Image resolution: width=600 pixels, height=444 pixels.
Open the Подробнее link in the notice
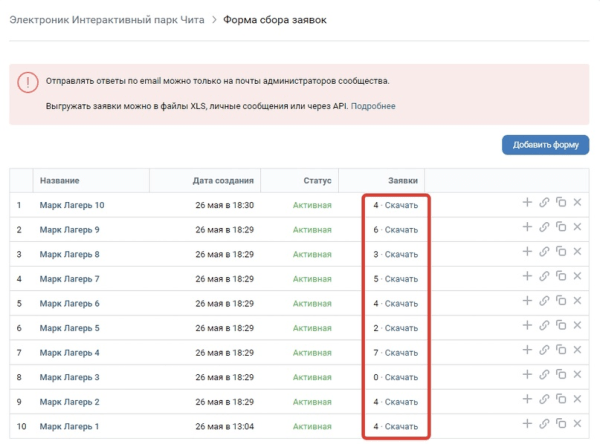click(x=373, y=105)
